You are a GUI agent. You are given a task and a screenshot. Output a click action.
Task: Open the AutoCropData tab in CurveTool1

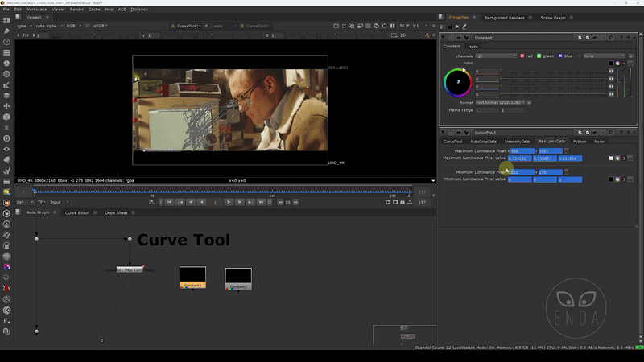click(x=483, y=142)
